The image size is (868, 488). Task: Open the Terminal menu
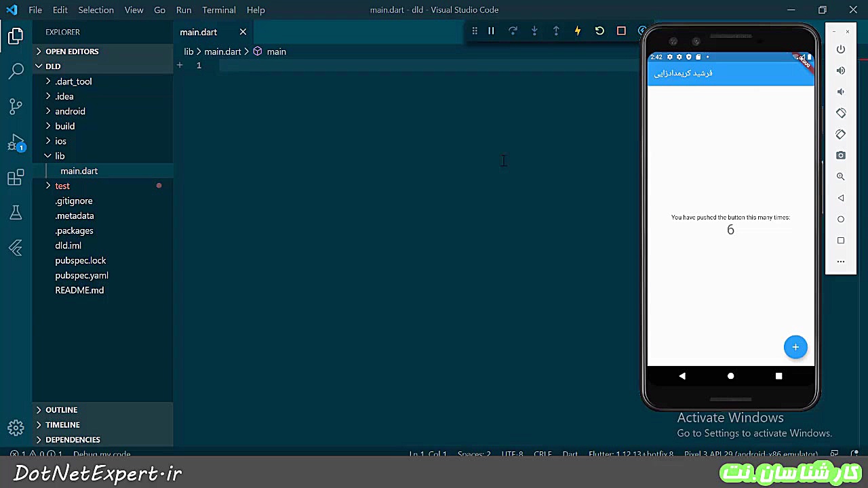(218, 9)
